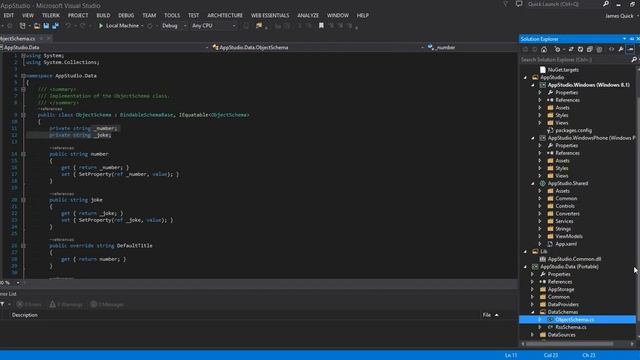Click the bookmark icon in the toolbar
The width and height of the screenshot is (640, 360).
pyautogui.click(x=321, y=26)
